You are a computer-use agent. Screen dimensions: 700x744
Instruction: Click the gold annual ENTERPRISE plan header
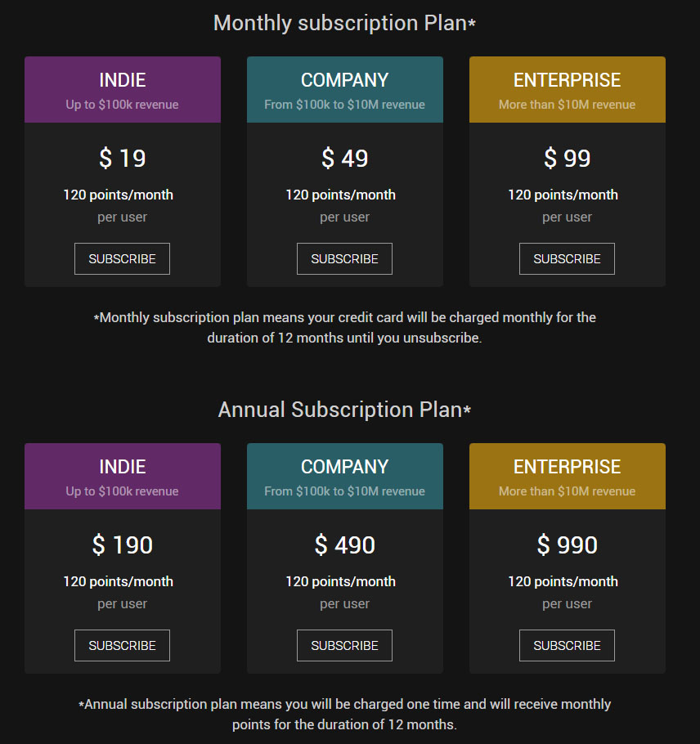pos(568,477)
